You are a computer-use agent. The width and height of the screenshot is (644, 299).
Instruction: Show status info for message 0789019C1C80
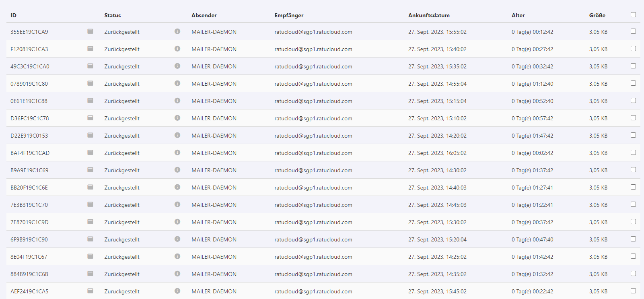pyautogui.click(x=177, y=83)
